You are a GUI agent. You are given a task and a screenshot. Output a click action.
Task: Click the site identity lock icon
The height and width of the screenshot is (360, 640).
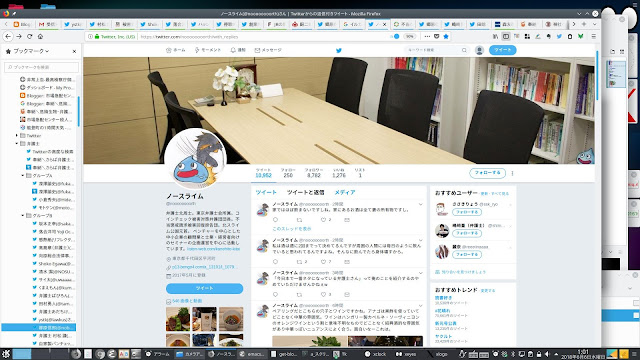(x=97, y=36)
